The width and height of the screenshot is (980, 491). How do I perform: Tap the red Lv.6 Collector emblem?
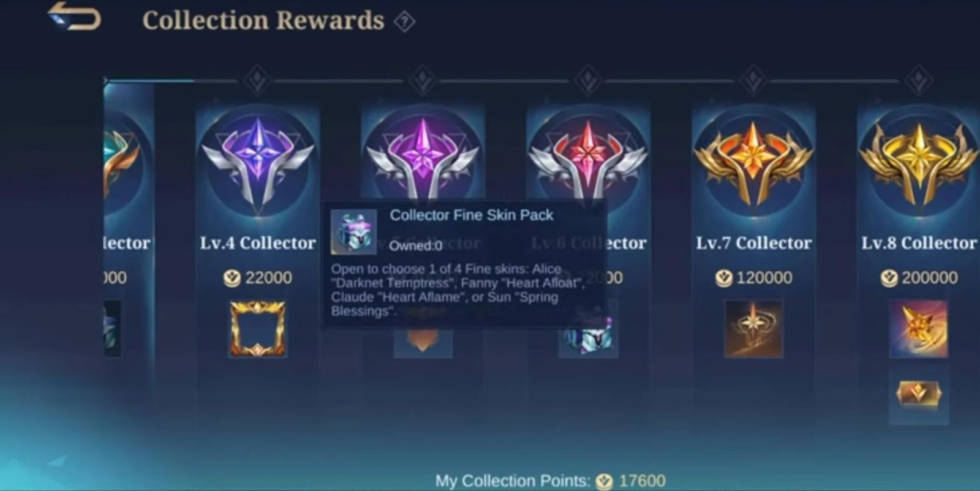tap(588, 159)
